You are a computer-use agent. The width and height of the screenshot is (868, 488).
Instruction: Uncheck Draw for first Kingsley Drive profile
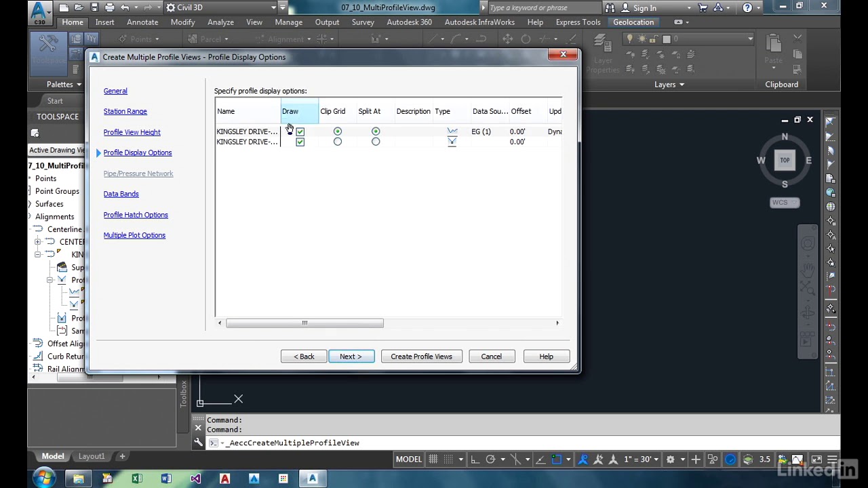(300, 131)
